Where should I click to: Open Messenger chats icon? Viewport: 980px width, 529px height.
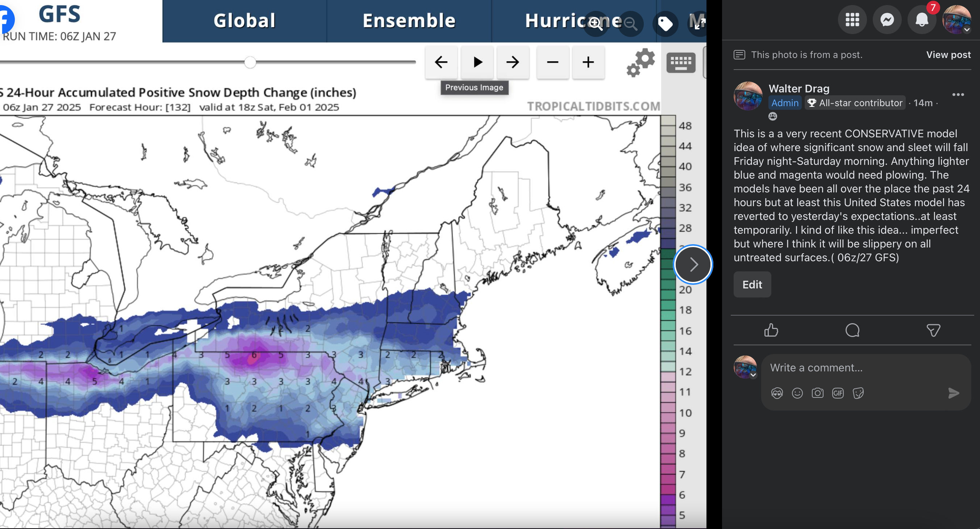pos(887,20)
